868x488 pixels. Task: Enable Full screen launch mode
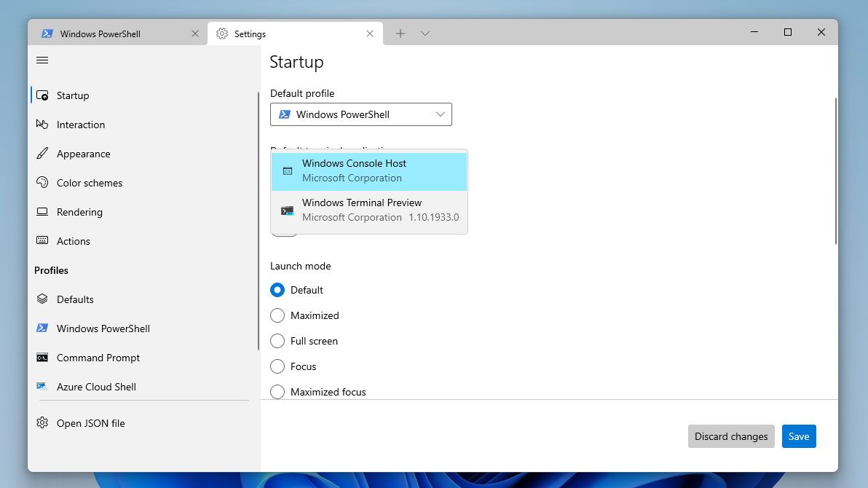[277, 341]
